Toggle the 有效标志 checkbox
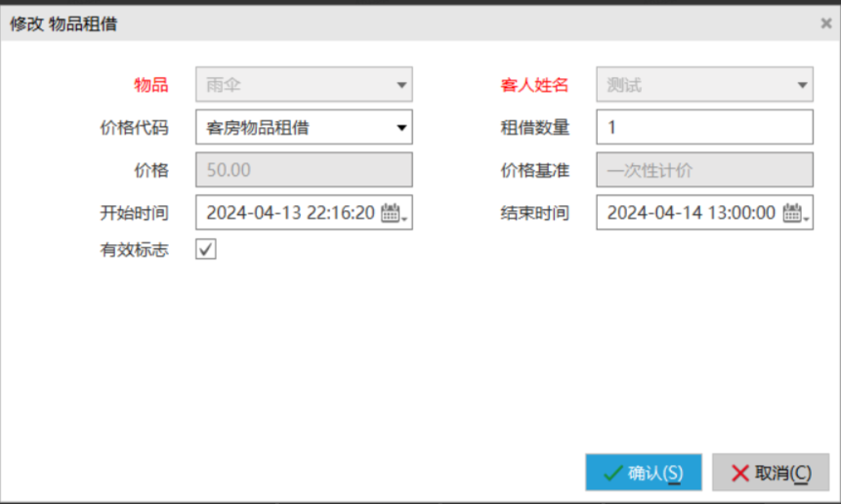 [206, 249]
